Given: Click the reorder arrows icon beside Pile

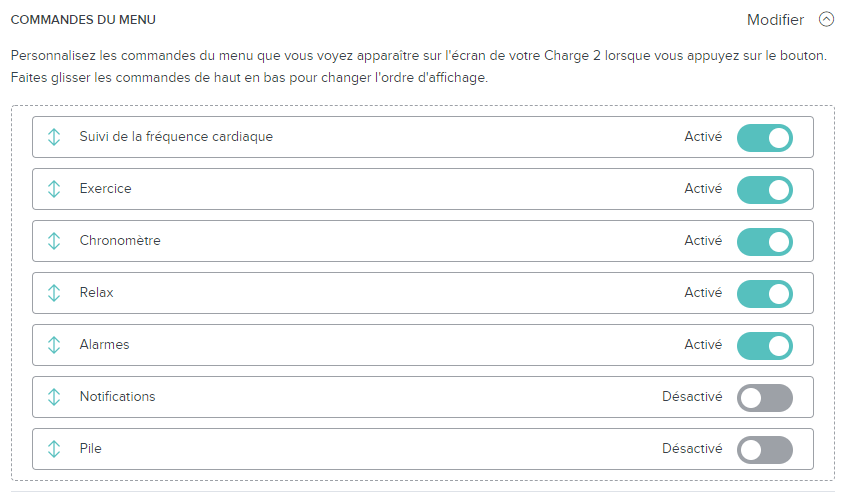Looking at the screenshot, I should [54, 449].
